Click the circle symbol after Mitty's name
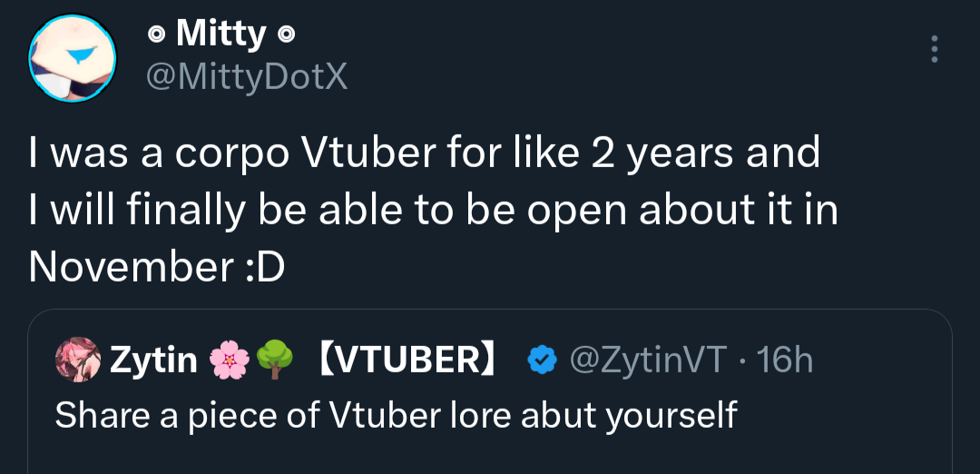 [286, 36]
